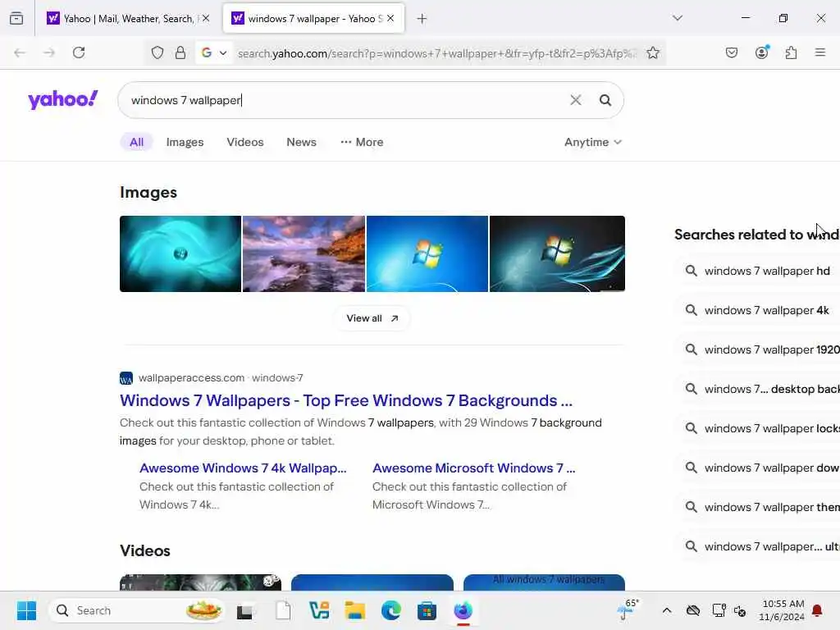Select the windows 7 wallpaper browser tab
This screenshot has width=840, height=630.
coord(313,19)
